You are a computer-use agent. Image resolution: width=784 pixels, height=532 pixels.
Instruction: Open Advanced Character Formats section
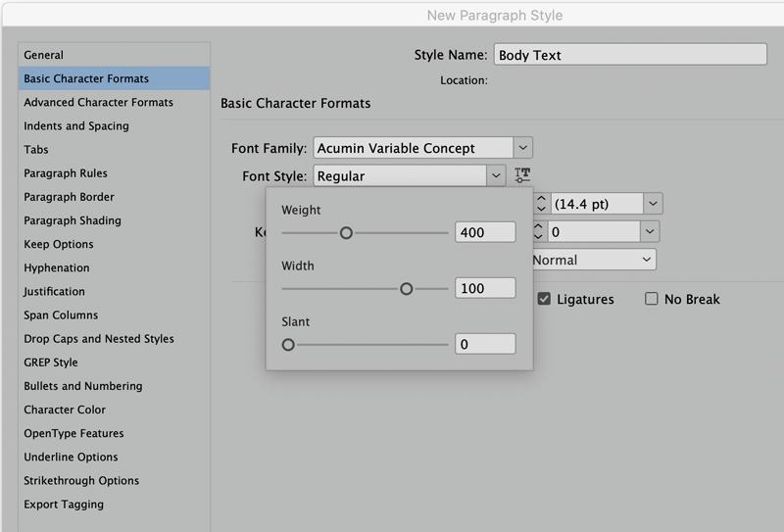click(98, 102)
